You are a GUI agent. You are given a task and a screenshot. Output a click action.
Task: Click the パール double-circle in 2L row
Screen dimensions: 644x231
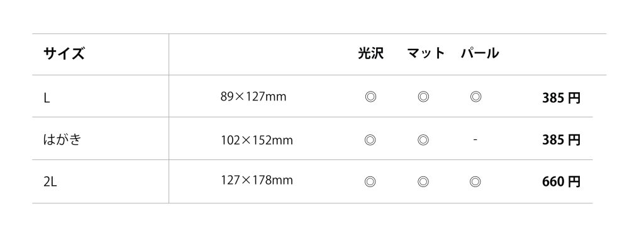(x=475, y=181)
